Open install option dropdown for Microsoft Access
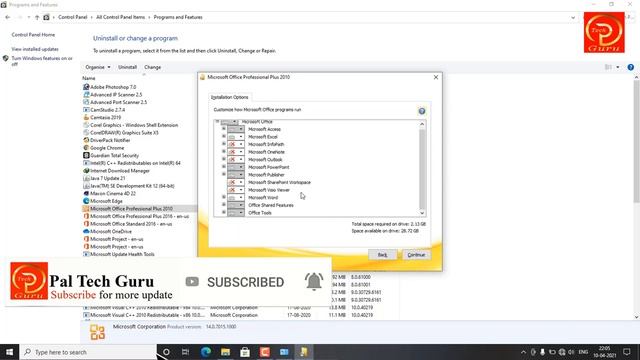This screenshot has height=360, width=640. (x=236, y=129)
